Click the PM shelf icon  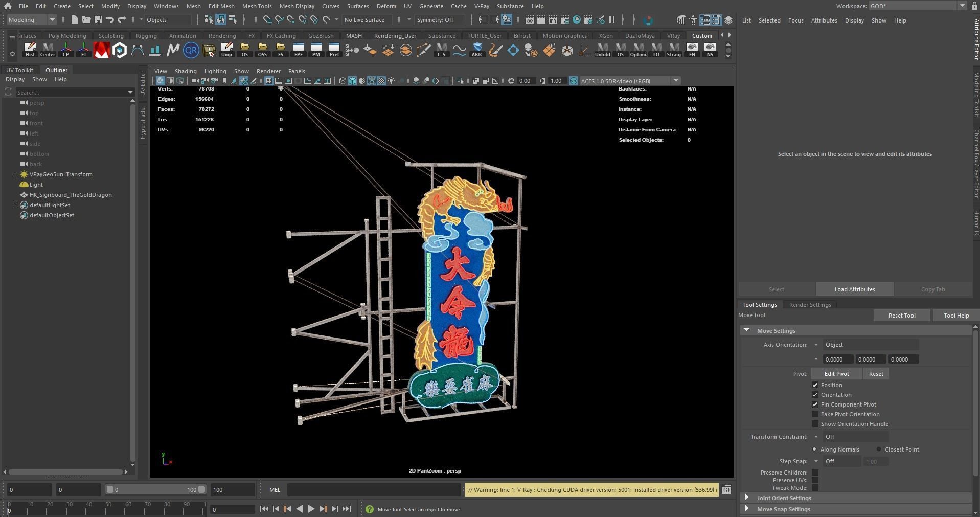[316, 50]
